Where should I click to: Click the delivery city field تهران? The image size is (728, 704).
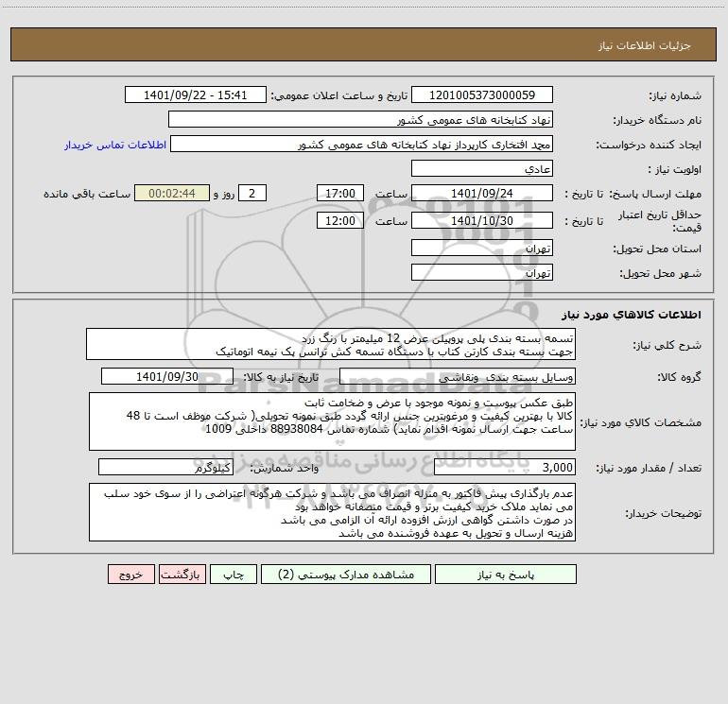(482, 272)
